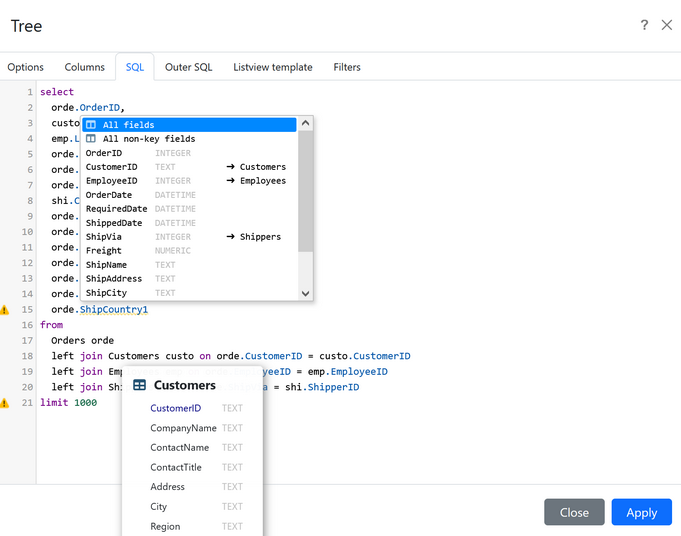
Task: Select the SQL tab
Action: [x=135, y=67]
